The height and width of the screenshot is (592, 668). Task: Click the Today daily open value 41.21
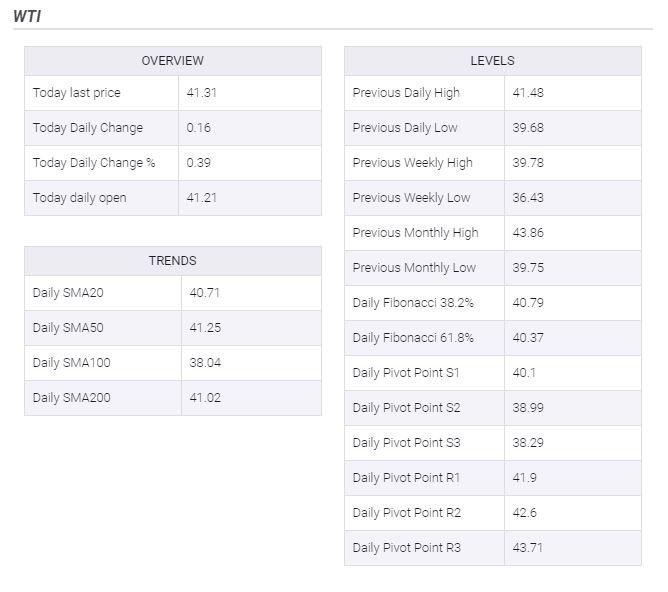click(202, 198)
